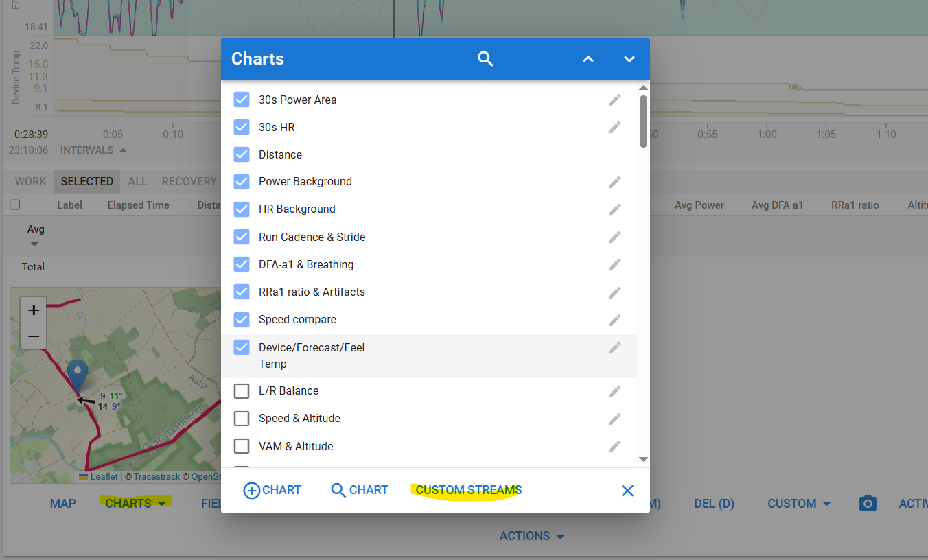Switch to the WORK intervals tab
The width and height of the screenshot is (928, 560).
31,182
